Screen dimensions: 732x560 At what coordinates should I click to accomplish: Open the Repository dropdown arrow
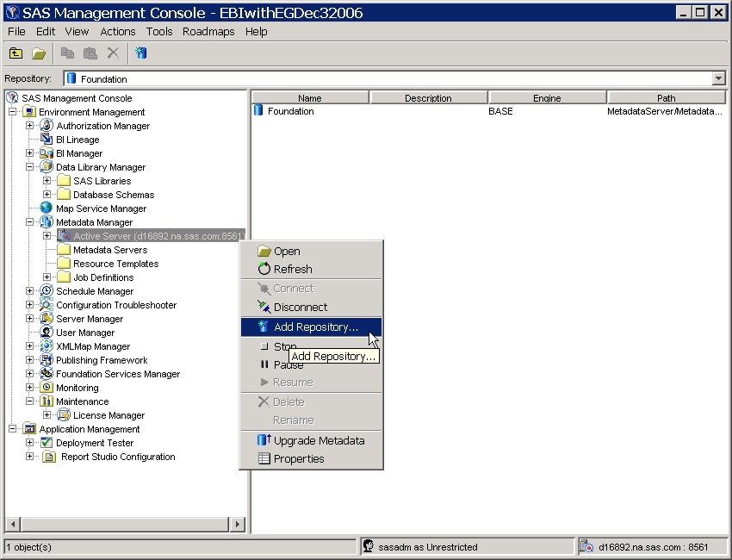coord(719,79)
